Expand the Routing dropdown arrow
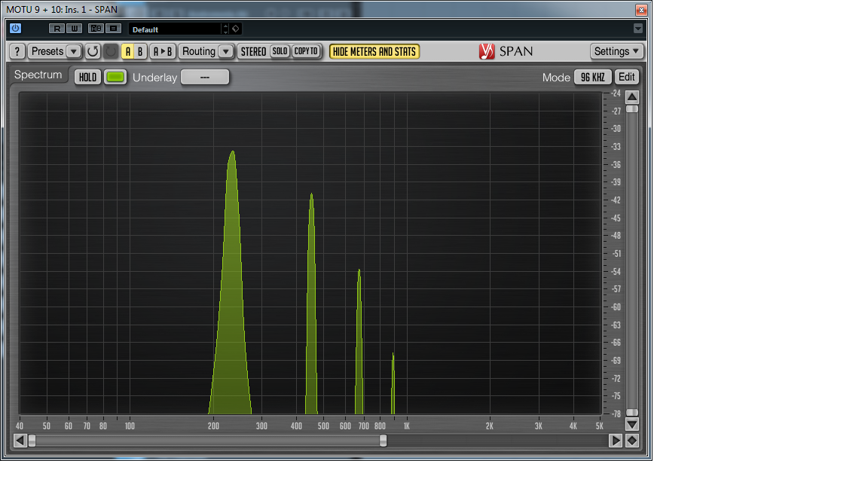This screenshot has width=868, height=488. (x=226, y=51)
